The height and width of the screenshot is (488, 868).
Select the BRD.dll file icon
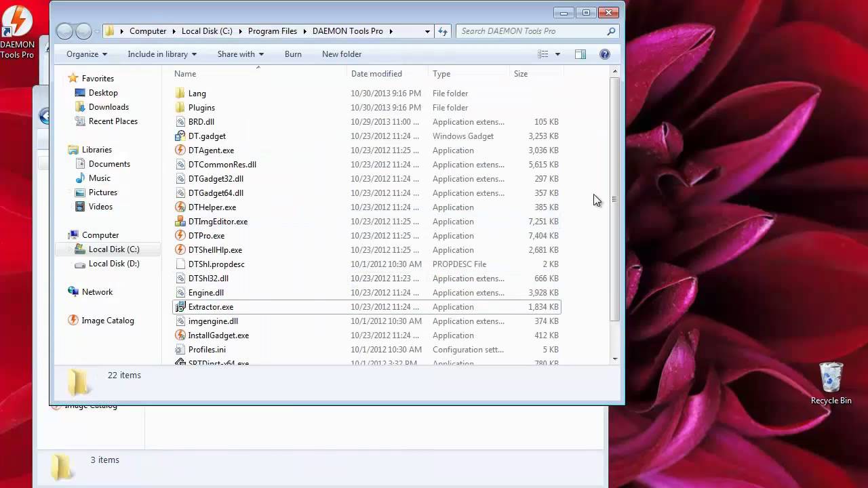pos(180,122)
